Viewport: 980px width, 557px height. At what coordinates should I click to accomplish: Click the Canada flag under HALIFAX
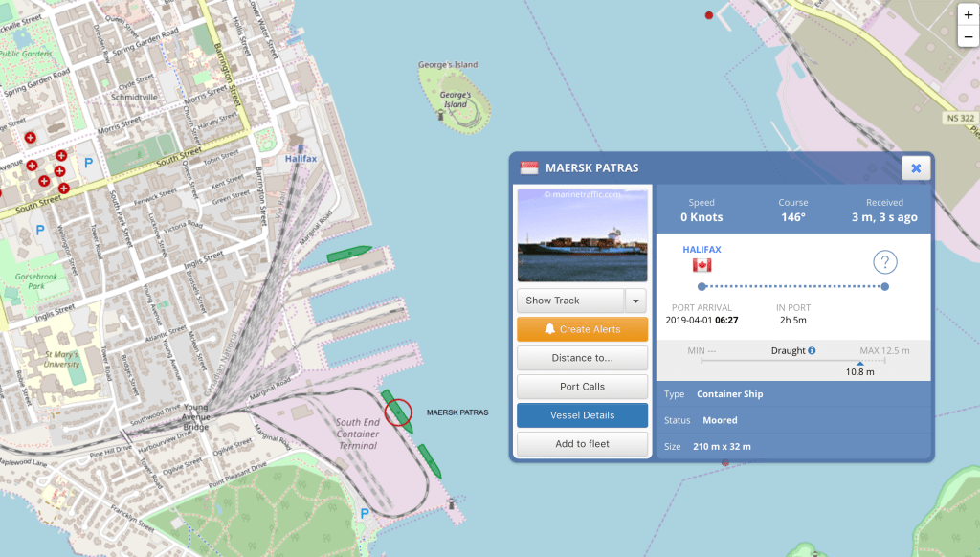pyautogui.click(x=702, y=265)
